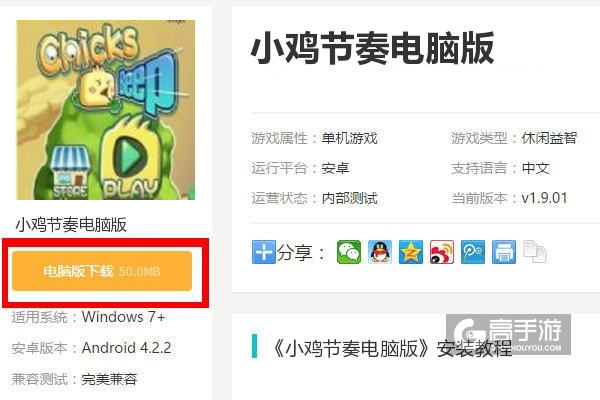The image size is (600, 400).
Task: Click the 小鸡节奏电脑版 title under the cover image
Action: click(71, 225)
